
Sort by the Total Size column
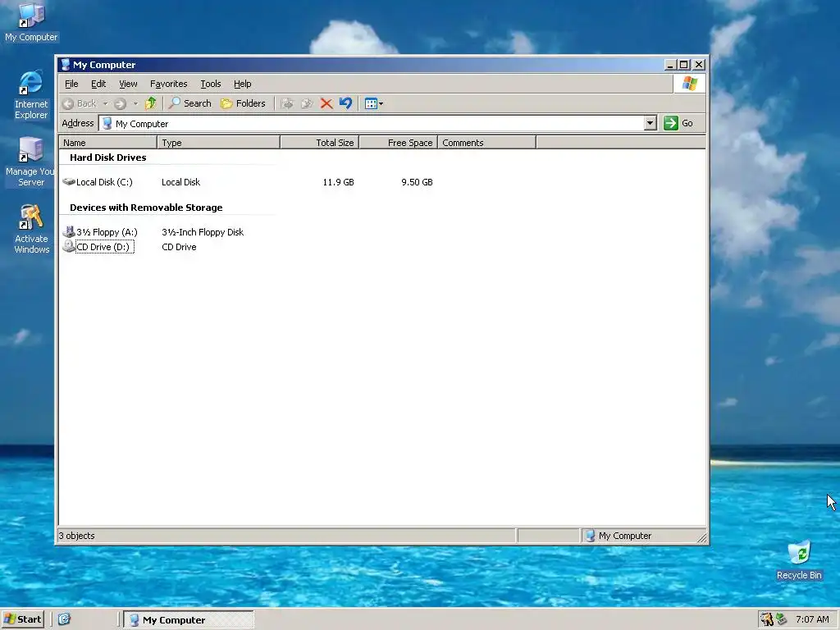[319, 143]
